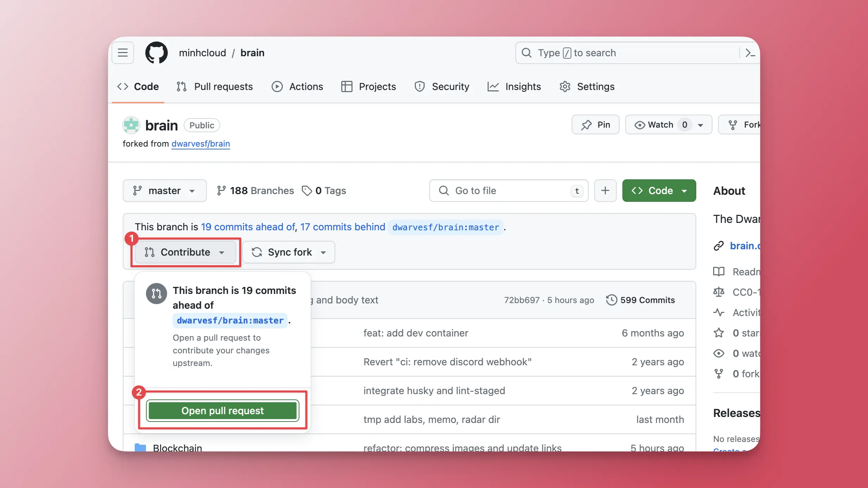View 188 Branches link
868x488 pixels.
(255, 191)
